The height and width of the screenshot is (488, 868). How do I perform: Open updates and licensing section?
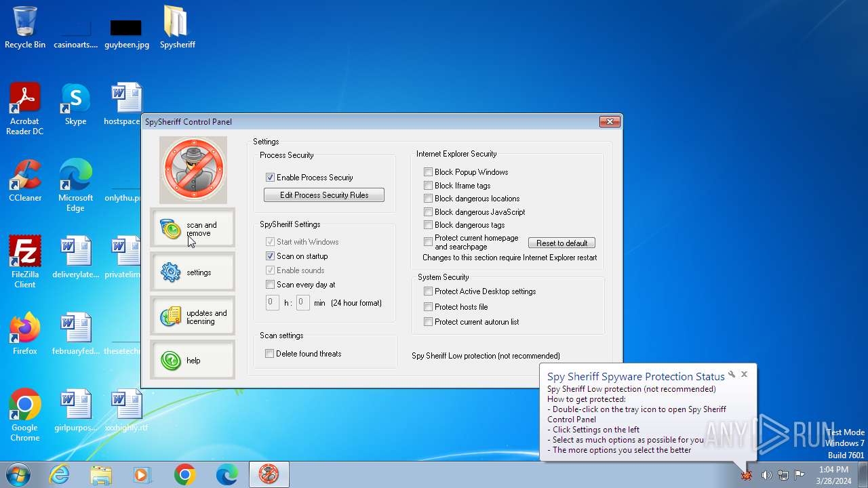click(x=192, y=317)
